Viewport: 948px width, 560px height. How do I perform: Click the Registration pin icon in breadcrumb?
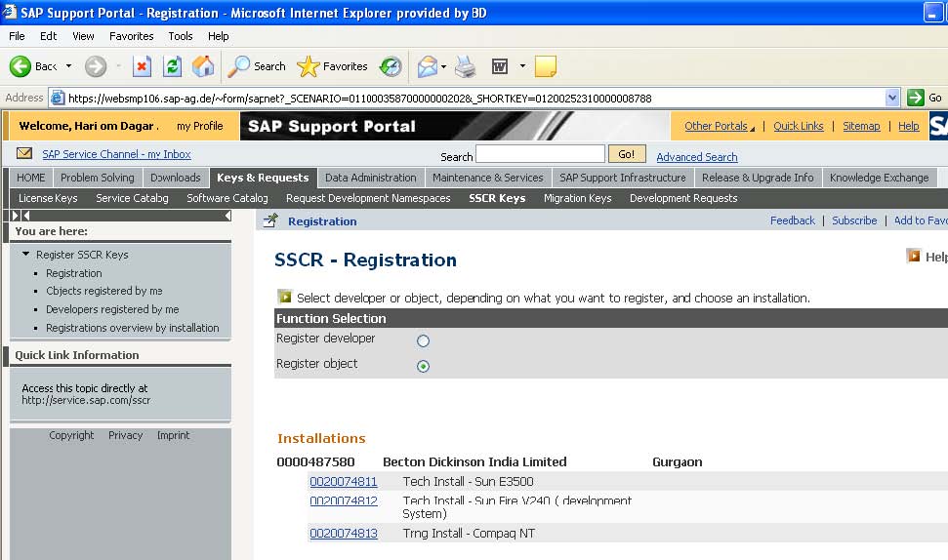[270, 220]
